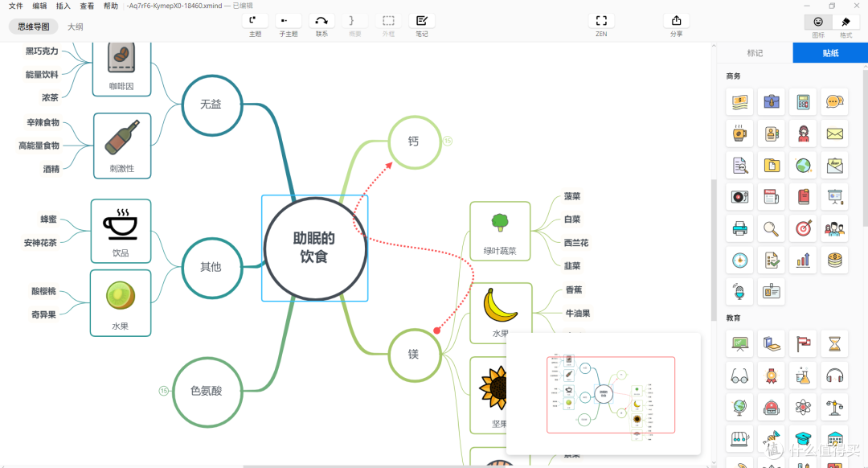Select the 西兰花 leaf topic
The height and width of the screenshot is (468, 868).
(x=576, y=243)
